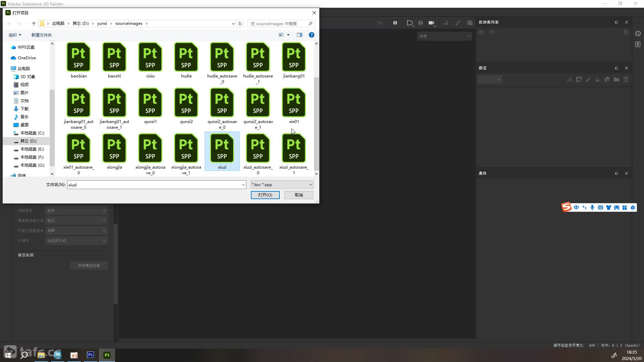The width and height of the screenshot is (644, 362).
Task: Open the log panel icon on right sidebar
Action: click(x=638, y=44)
